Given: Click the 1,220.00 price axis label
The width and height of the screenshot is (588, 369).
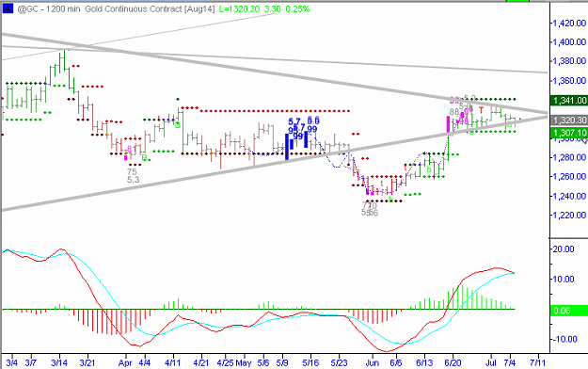Looking at the screenshot, I should pyautogui.click(x=569, y=216).
